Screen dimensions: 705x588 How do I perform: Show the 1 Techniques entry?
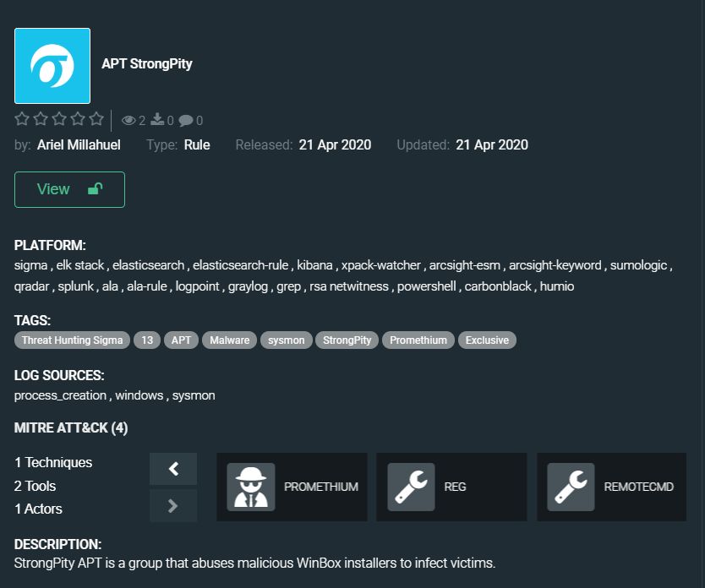tap(53, 463)
